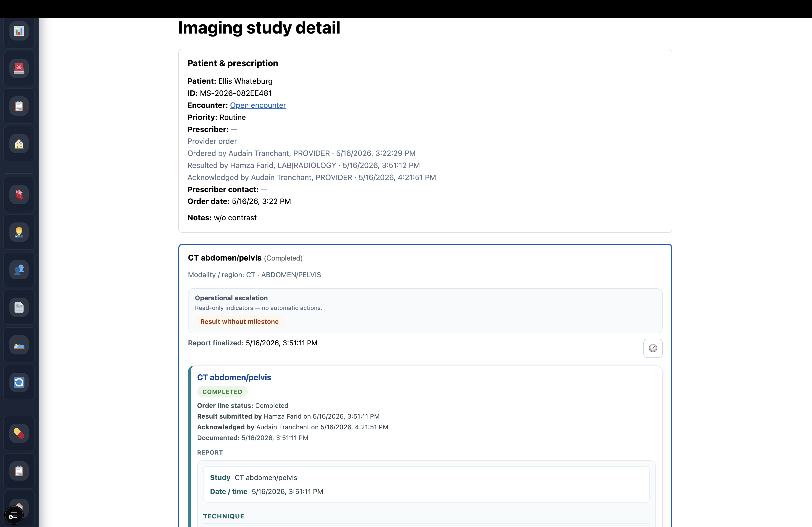This screenshot has width=812, height=527.
Task: Click the Order date 5/16/26, 3:22 PM
Action: 239,202
